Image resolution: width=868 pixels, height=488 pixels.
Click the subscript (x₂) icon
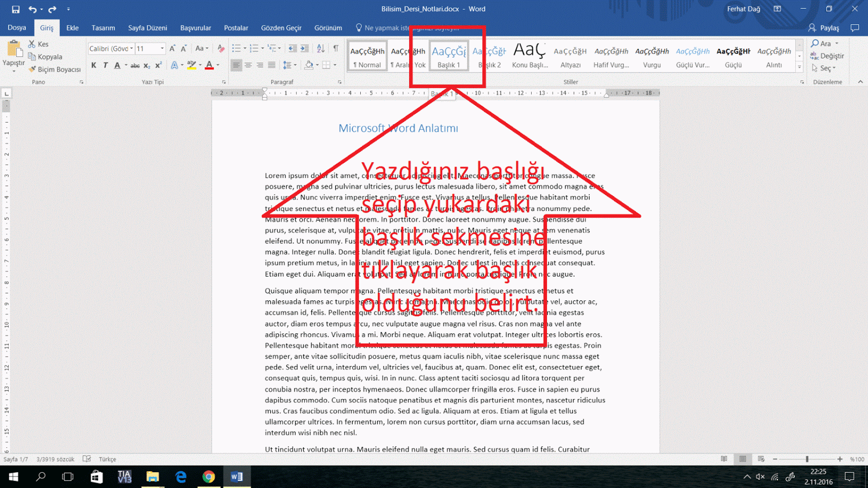147,65
